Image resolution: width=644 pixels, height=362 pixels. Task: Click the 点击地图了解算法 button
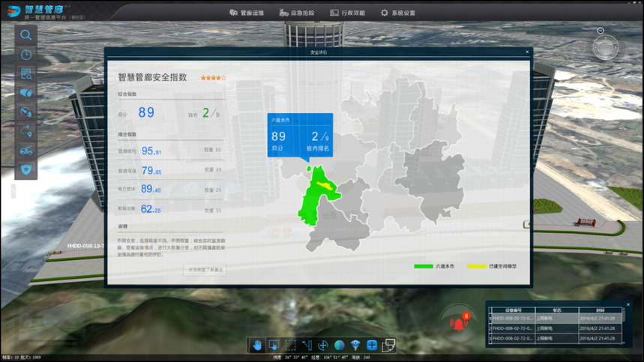205,269
